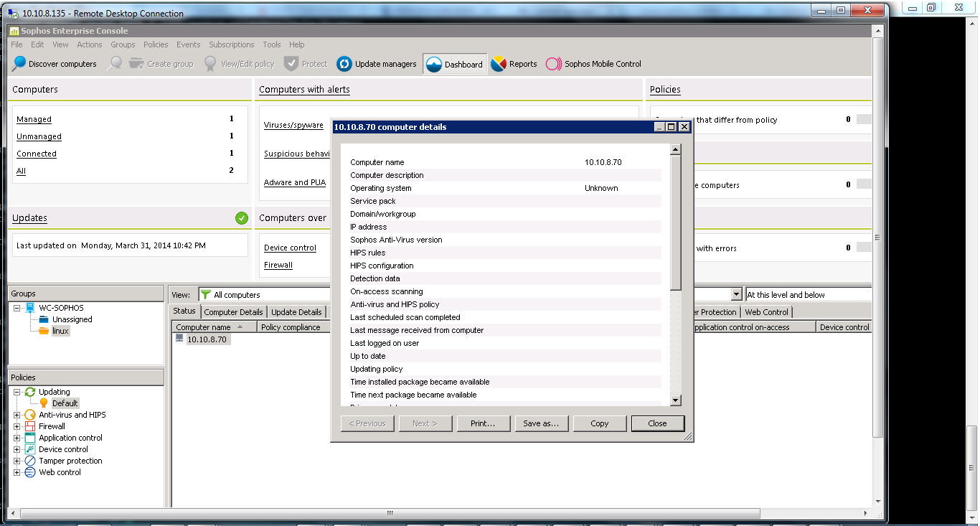Click the Save as... button

(541, 423)
